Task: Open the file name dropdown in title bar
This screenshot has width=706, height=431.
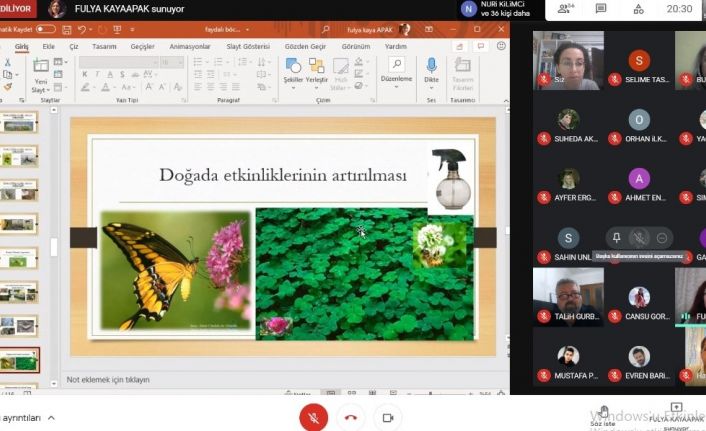Action: 247,30
